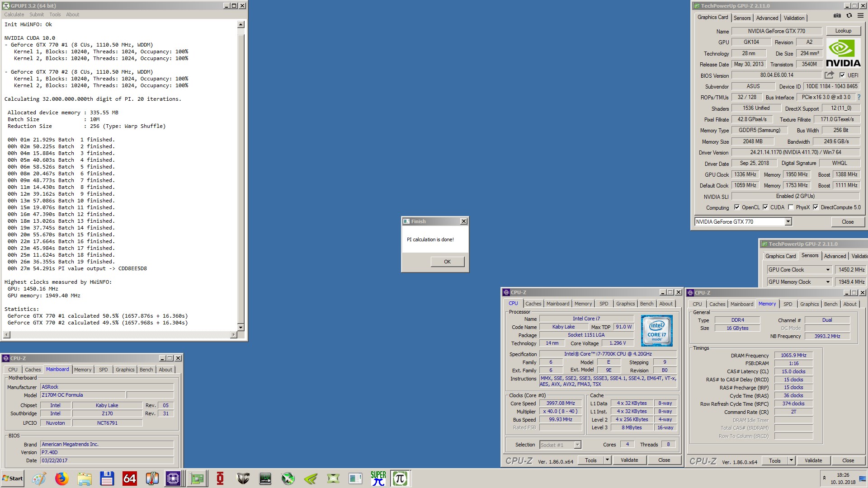Switch to the Validation tab in top GPU-Z

point(794,18)
